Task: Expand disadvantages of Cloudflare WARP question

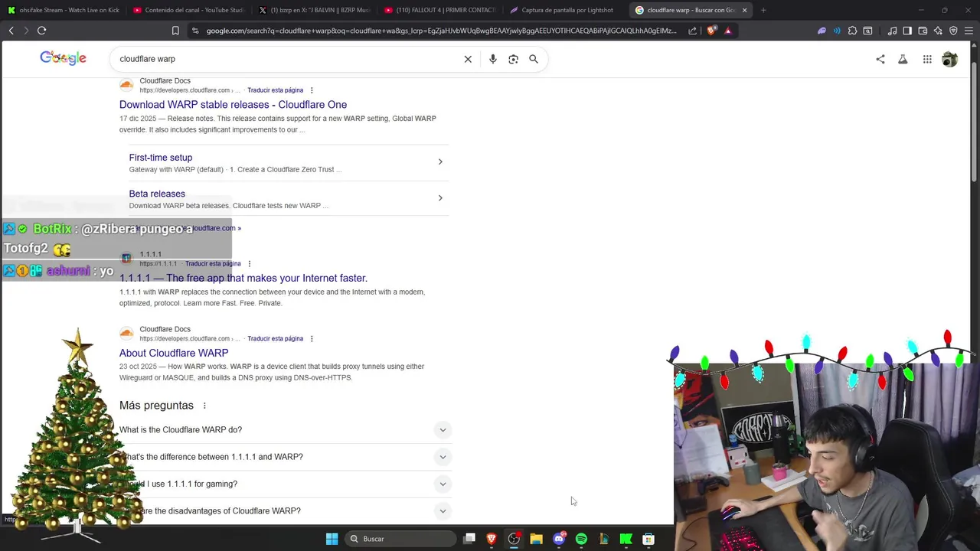Action: [285, 511]
